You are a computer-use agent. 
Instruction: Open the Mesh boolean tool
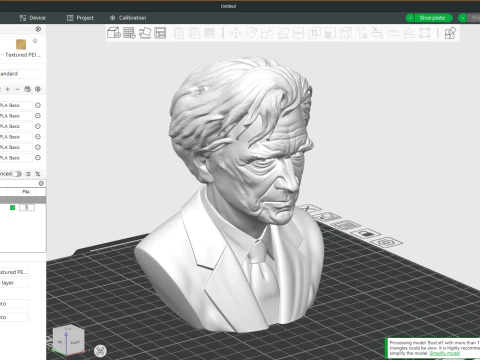314,33
